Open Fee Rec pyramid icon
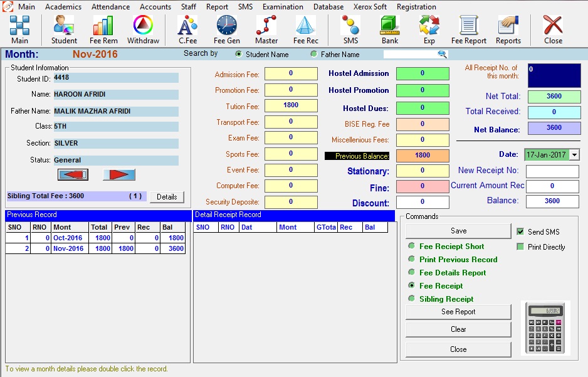This screenshot has height=377, width=588. 306,29
